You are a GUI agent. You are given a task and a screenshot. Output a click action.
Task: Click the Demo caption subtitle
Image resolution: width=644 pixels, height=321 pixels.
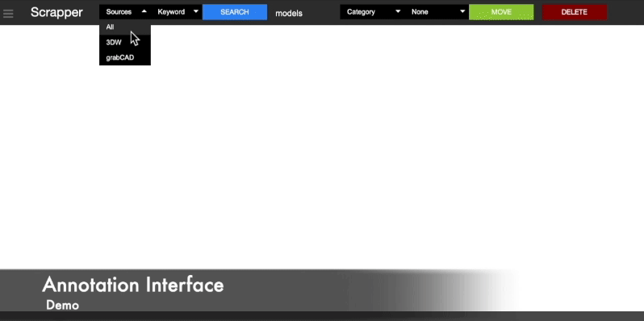click(62, 305)
